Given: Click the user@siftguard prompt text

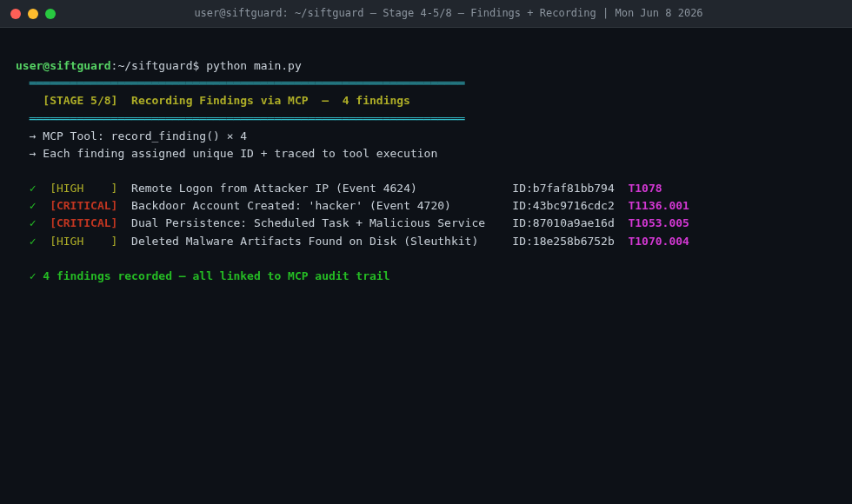Looking at the screenshot, I should click(63, 66).
